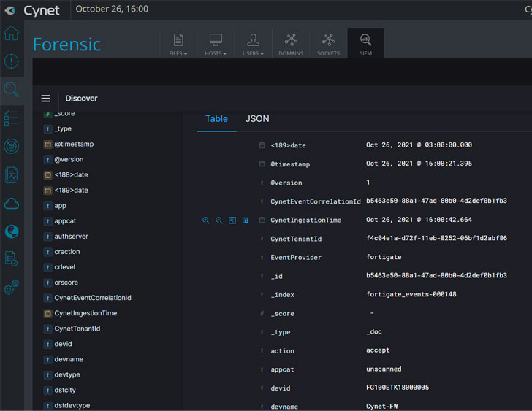Select CynetEventCorrelationId in field list
This screenshot has height=411, width=532.
click(x=93, y=298)
